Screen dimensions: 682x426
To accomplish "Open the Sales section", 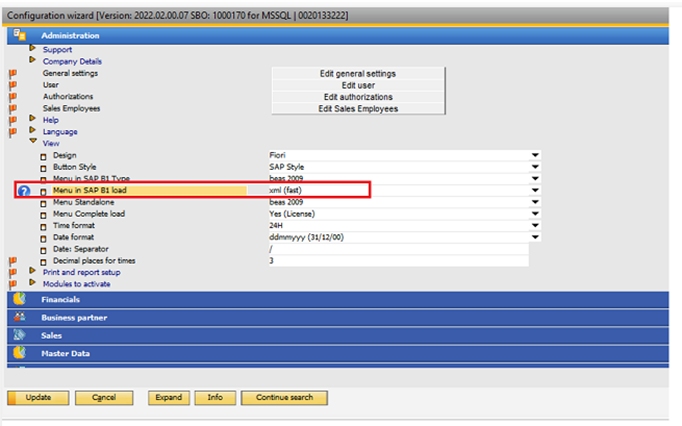I will 338,335.
